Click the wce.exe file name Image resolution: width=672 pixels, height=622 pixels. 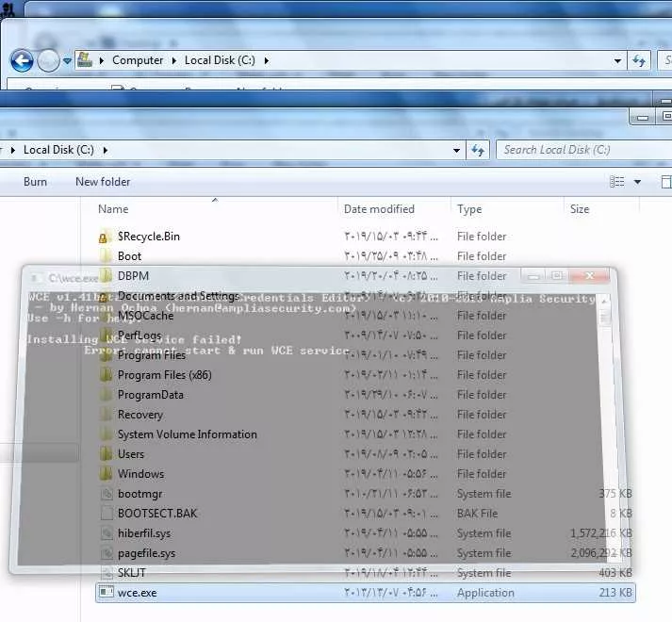coord(138,594)
